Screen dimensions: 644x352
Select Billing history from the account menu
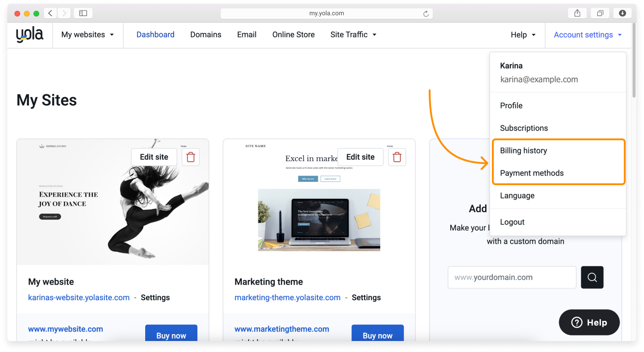[x=524, y=150]
